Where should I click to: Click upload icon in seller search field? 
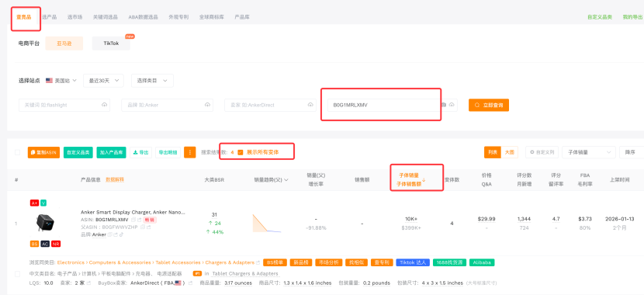[x=310, y=105]
